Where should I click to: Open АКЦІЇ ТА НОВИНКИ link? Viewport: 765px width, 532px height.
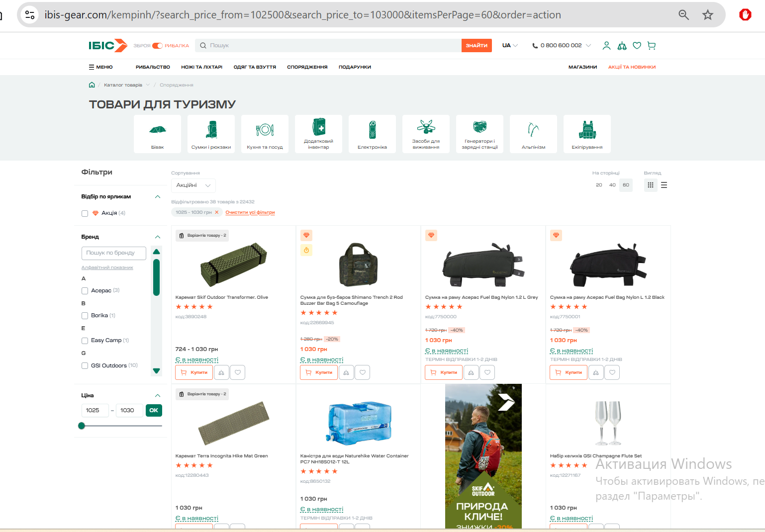pos(632,67)
